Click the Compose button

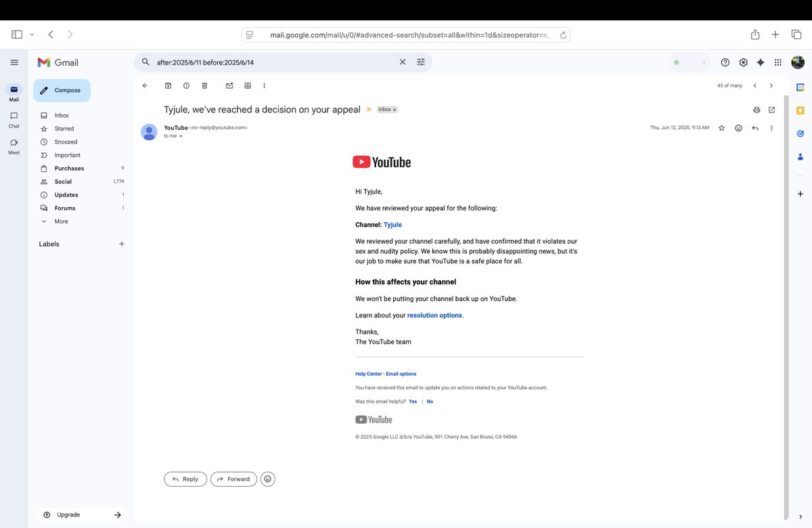(62, 90)
